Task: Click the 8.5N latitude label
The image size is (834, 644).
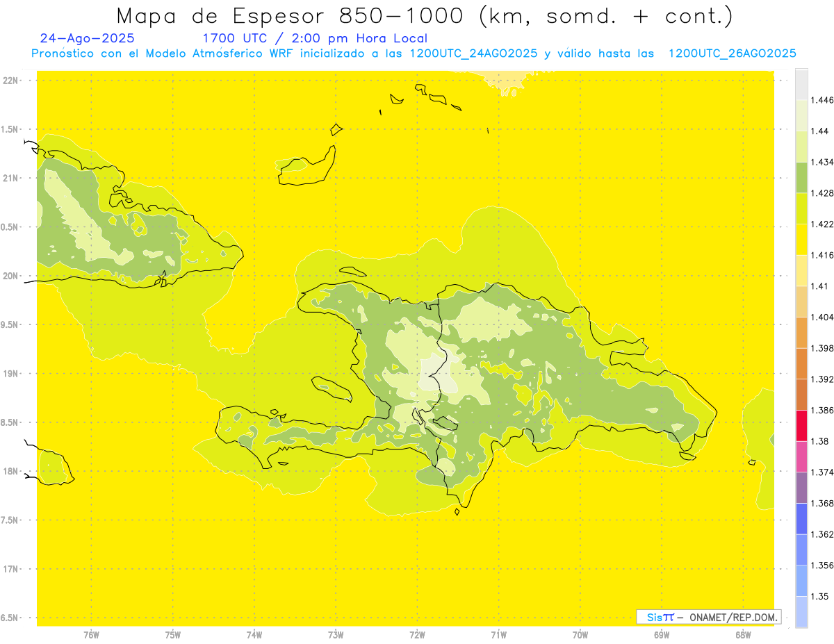Action: point(9,422)
